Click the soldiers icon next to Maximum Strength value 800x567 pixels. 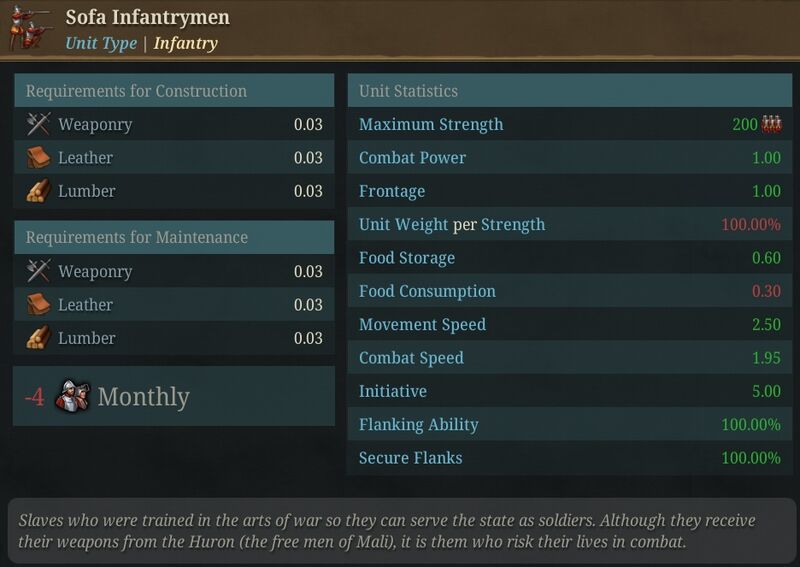click(x=771, y=124)
